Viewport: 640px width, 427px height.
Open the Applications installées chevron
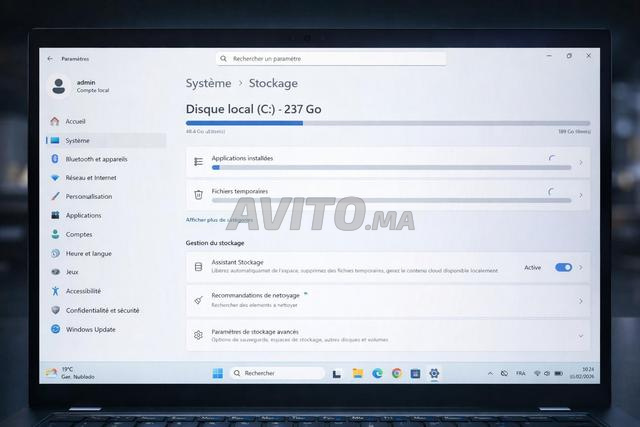pos(580,161)
